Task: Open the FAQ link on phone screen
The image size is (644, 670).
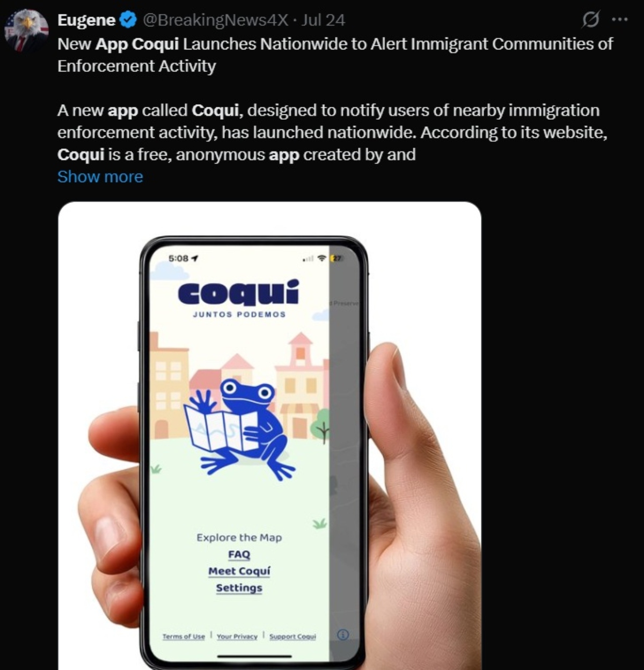Action: click(239, 555)
